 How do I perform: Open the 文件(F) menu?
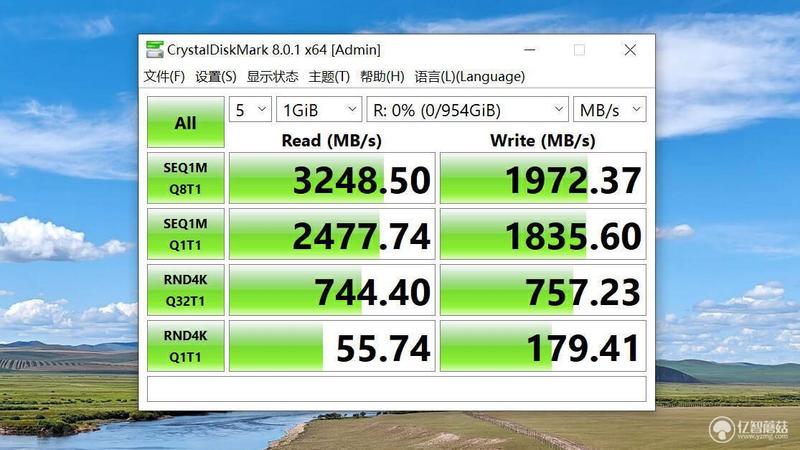pyautogui.click(x=164, y=77)
